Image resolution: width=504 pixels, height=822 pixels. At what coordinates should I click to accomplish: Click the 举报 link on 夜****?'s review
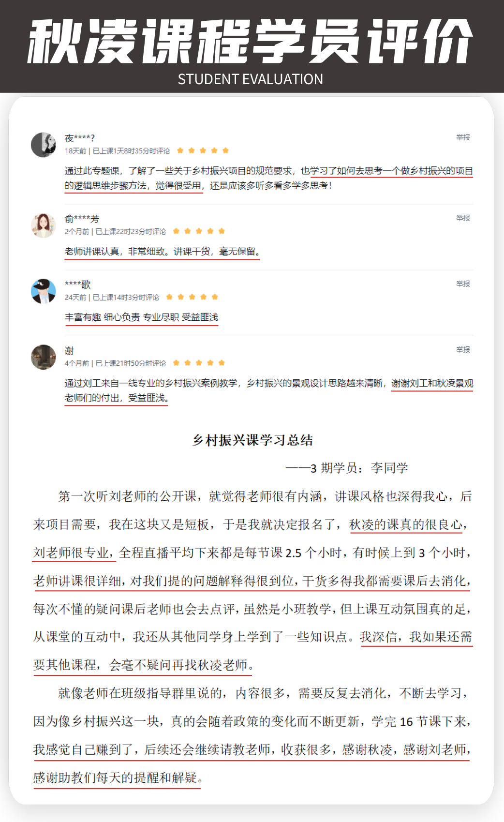463,137
